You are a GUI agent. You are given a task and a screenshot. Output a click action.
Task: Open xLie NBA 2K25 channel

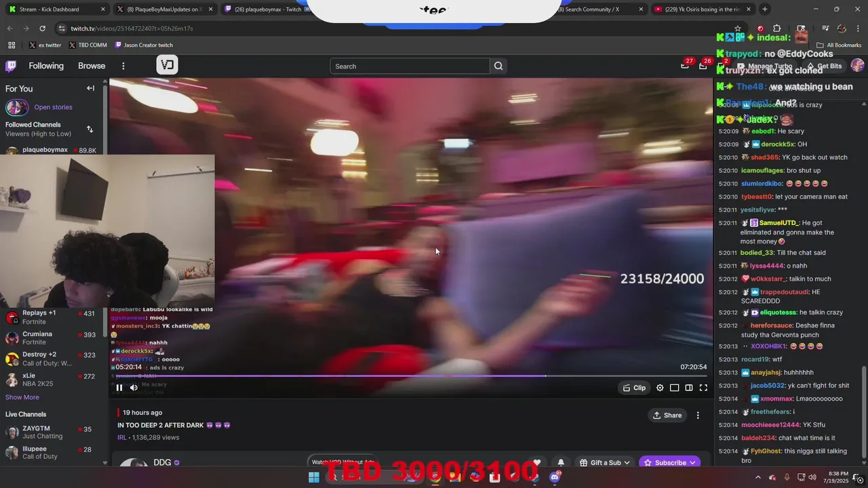[x=51, y=380]
